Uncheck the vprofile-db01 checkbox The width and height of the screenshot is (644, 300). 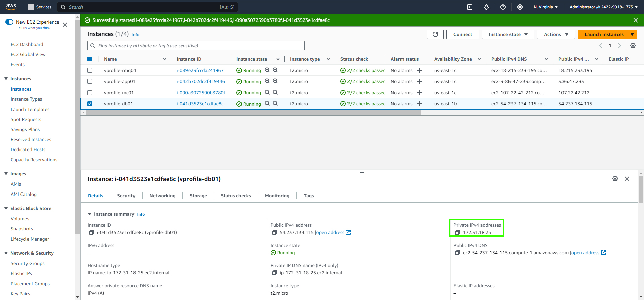(x=90, y=104)
